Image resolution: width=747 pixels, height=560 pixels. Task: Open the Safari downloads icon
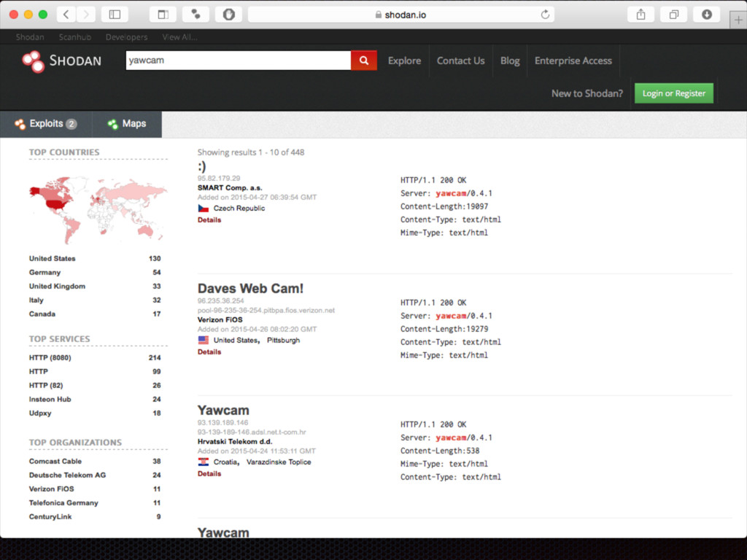point(706,15)
